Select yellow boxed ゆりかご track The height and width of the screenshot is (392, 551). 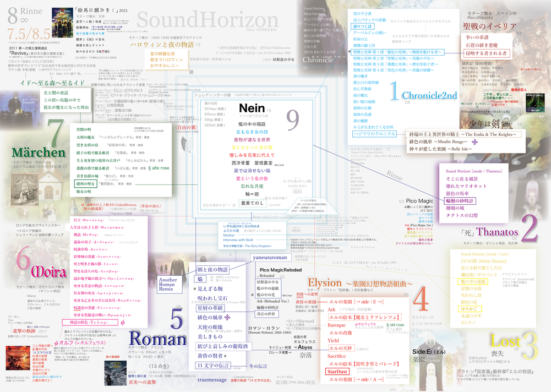[469, 309]
